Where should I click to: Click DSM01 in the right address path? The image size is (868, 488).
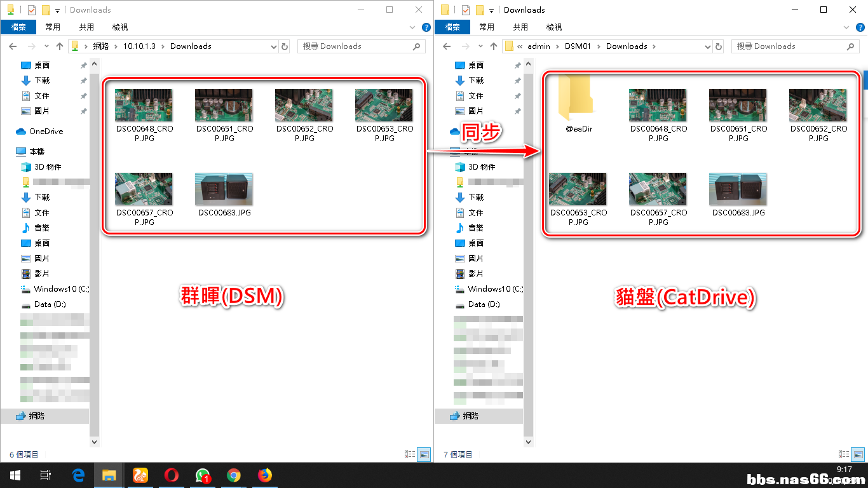point(578,46)
